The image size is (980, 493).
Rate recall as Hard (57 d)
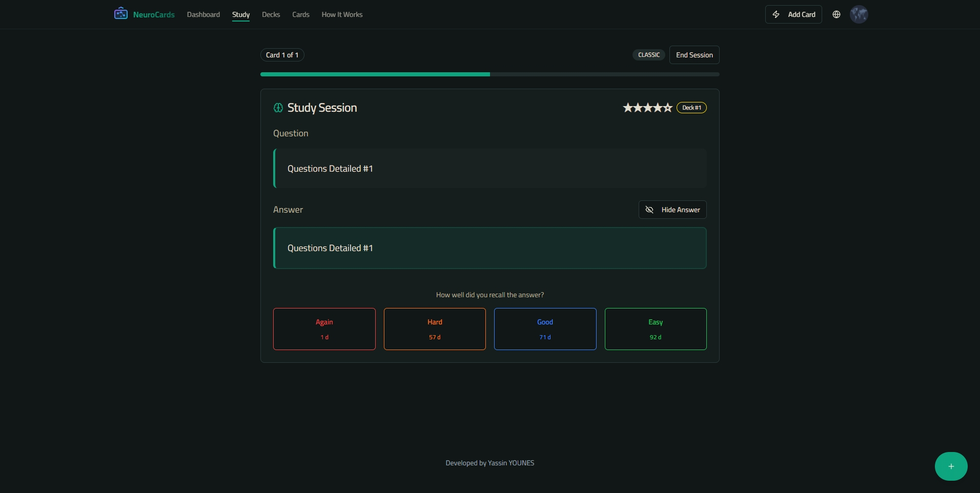tap(435, 329)
